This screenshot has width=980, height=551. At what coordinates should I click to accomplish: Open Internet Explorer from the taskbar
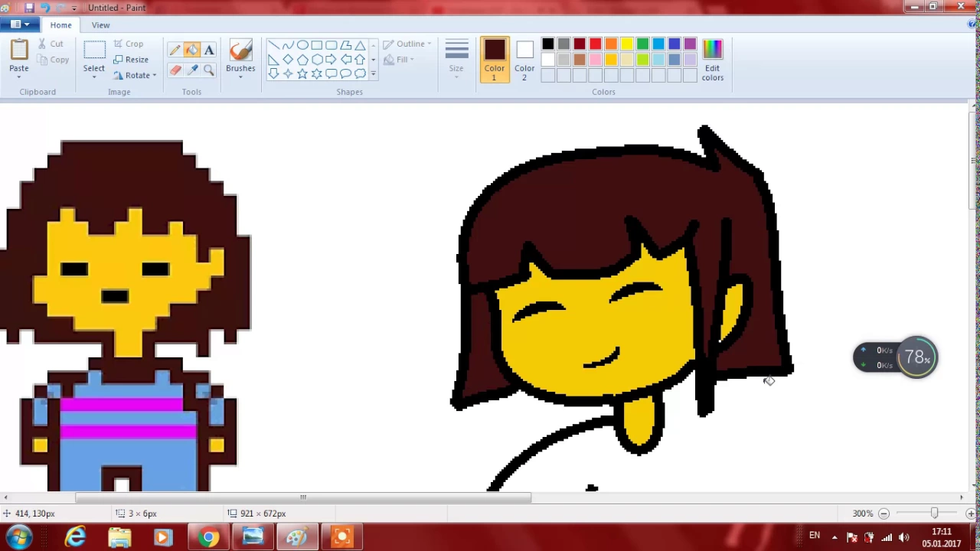[76, 537]
